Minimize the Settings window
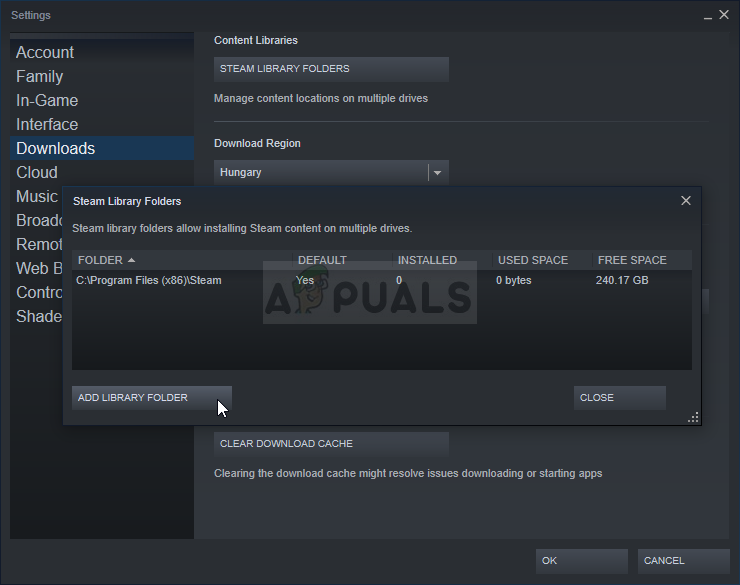The image size is (740, 585). click(x=707, y=16)
